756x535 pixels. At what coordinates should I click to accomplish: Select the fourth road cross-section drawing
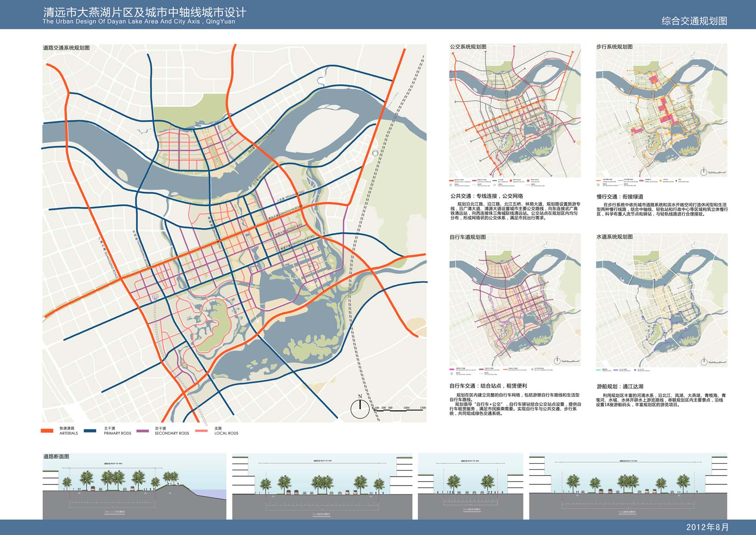click(x=628, y=486)
